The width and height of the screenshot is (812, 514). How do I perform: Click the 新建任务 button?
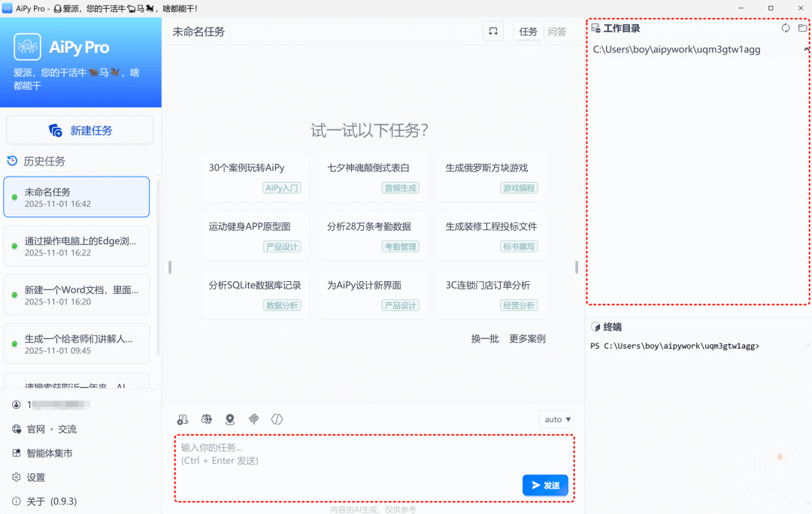click(80, 130)
